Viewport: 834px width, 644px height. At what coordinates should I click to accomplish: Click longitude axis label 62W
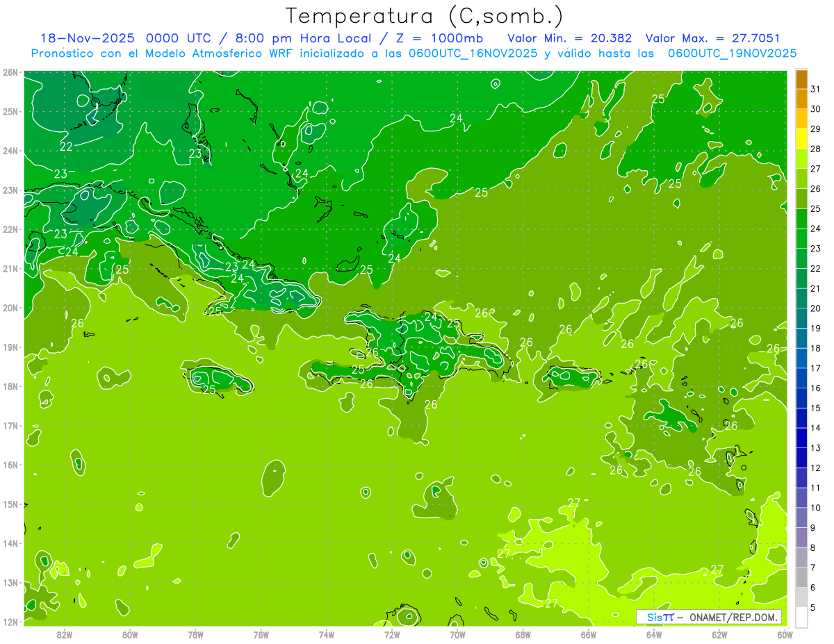coord(719,634)
